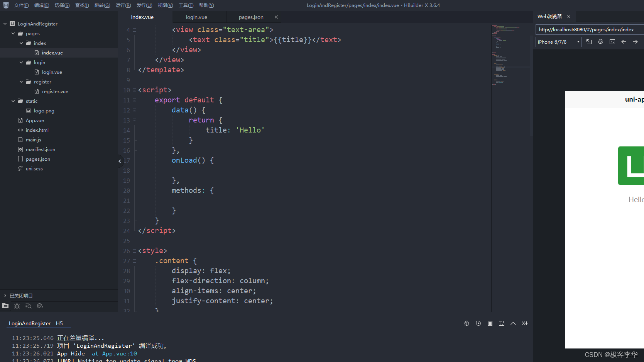Fold the export default block at line 11
Viewport: 644px width, 362px height.
coord(134,100)
